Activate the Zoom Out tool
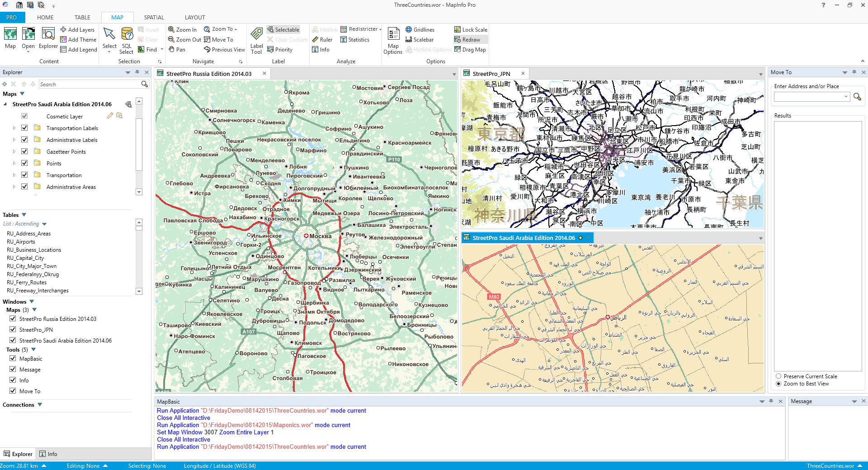The image size is (868, 470). 184,39
